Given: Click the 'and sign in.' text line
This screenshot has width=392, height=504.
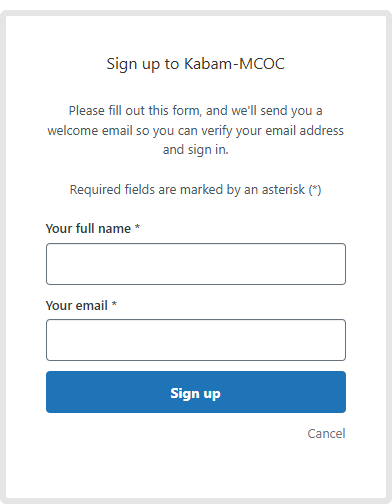Looking at the screenshot, I should pos(196,150).
